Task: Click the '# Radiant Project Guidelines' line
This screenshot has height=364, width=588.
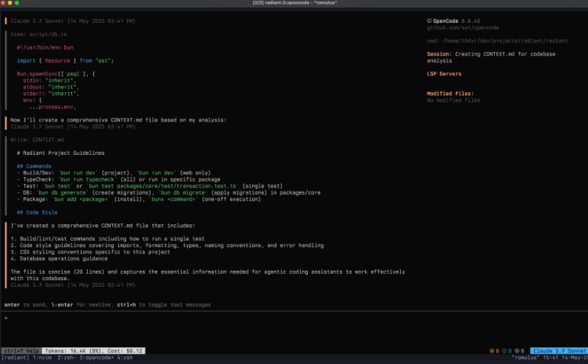Action: (61, 153)
